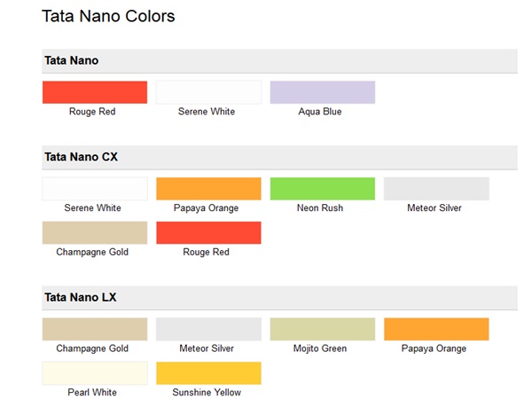Select Papaya Orange swatch in Nano LX
Screen dimensions: 532x399
point(436,329)
